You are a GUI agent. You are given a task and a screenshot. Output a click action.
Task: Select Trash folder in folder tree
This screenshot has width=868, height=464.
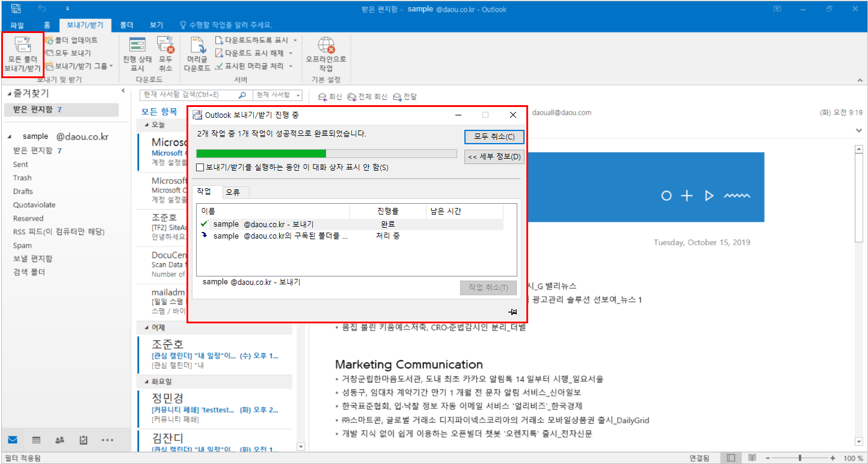tap(22, 178)
